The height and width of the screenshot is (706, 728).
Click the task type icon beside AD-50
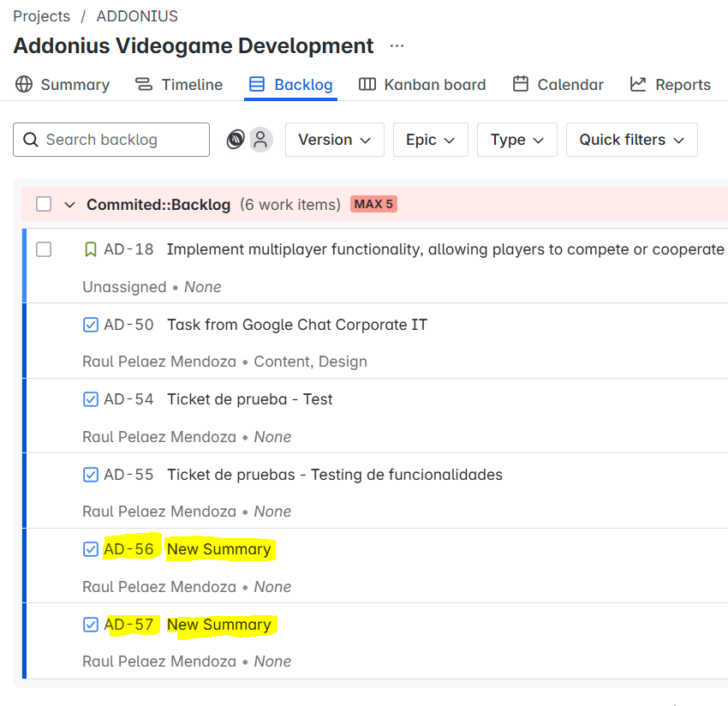tap(91, 325)
